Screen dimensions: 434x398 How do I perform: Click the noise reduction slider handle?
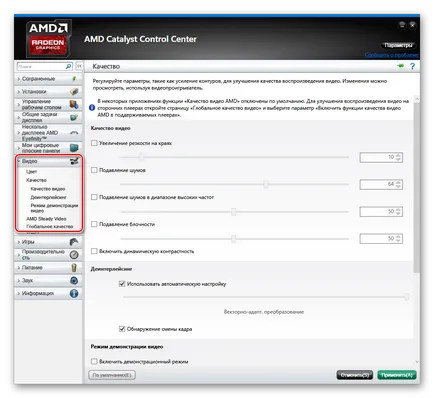(266, 184)
